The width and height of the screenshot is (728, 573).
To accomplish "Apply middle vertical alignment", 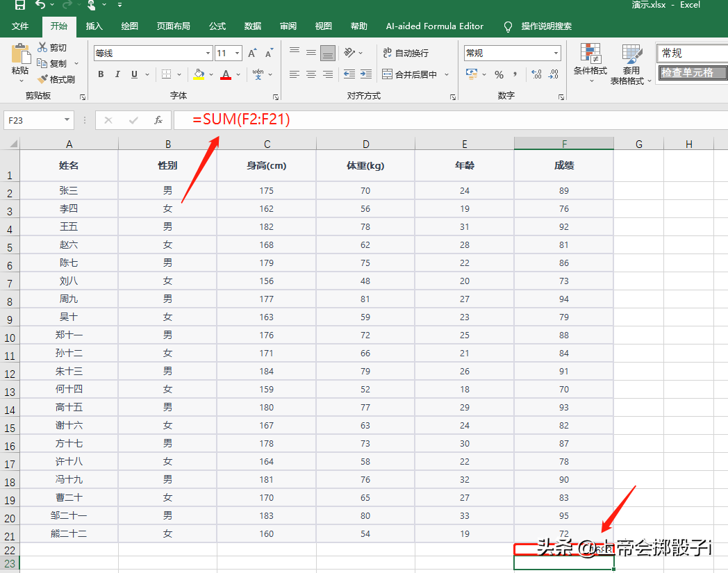I will (311, 53).
